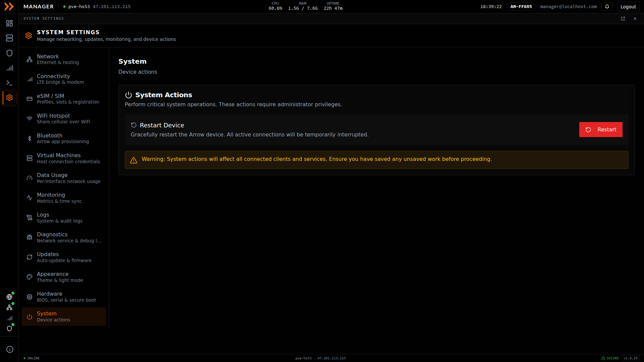Open the terminal prompt icon in left rail

(x=9, y=83)
